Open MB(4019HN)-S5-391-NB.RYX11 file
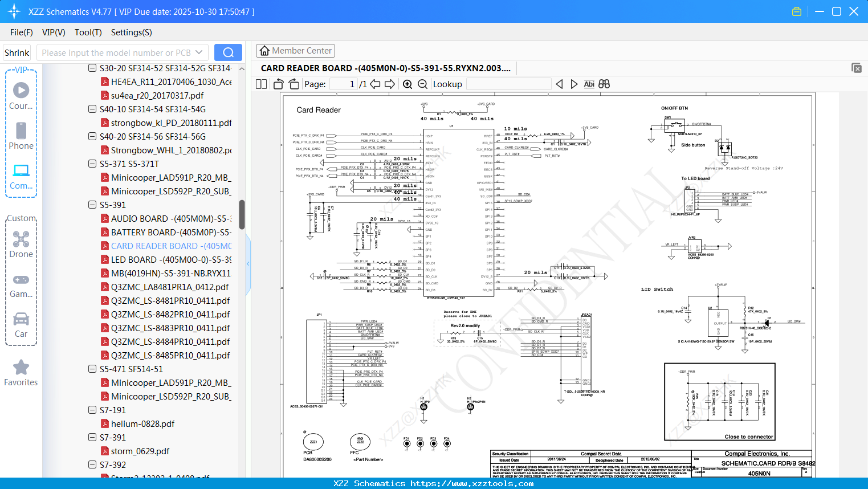868x489 pixels. (171, 274)
